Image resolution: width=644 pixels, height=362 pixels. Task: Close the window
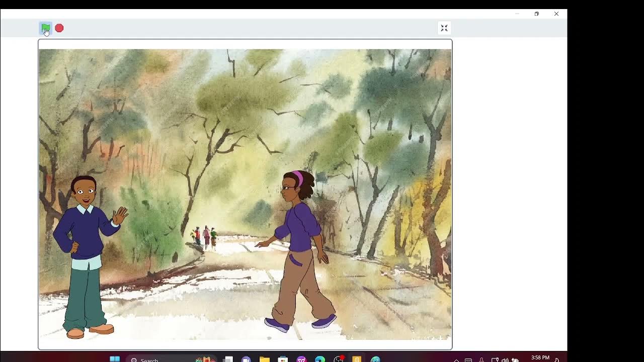(556, 14)
